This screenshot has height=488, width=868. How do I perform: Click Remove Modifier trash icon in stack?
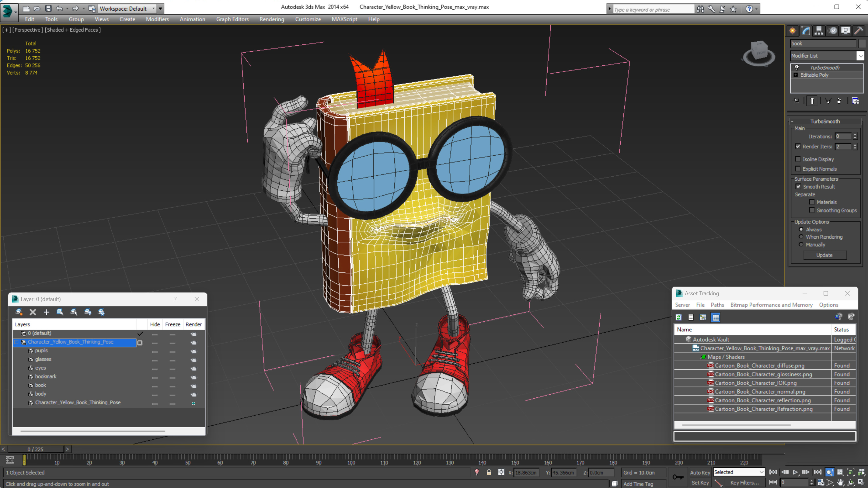(x=839, y=101)
